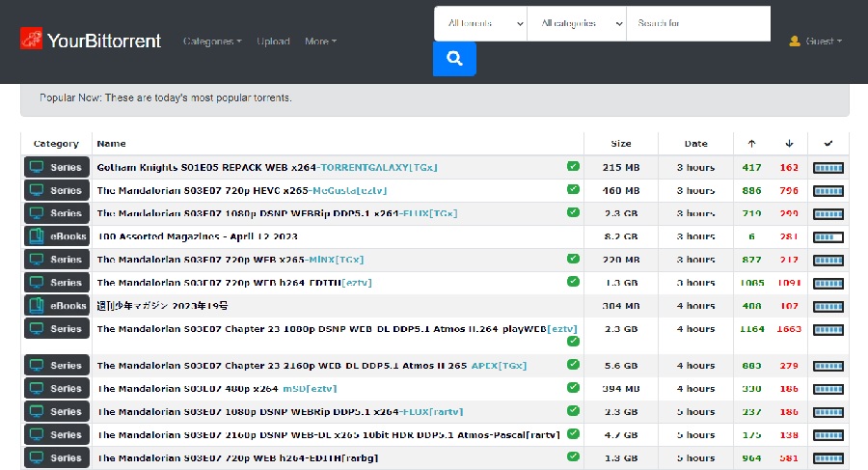868x470 pixels.
Task: Click eBooks category badge for 100 Assorted Magazines
Action: 57,236
